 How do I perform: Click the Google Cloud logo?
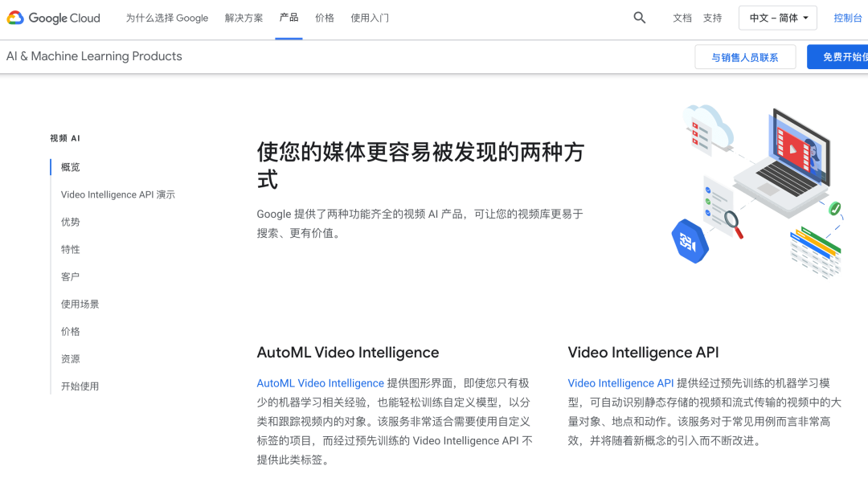(53, 18)
